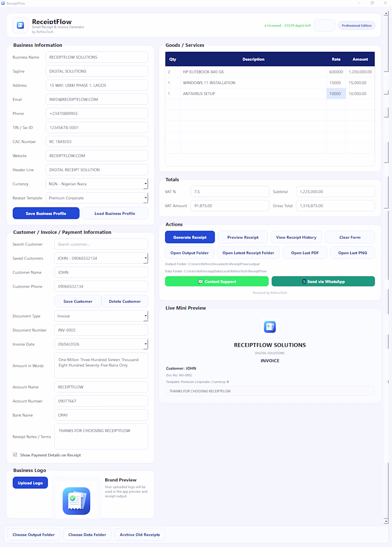Screen dimensions: 392x547
Task: Click Open Output Folder button
Action: tap(190, 253)
